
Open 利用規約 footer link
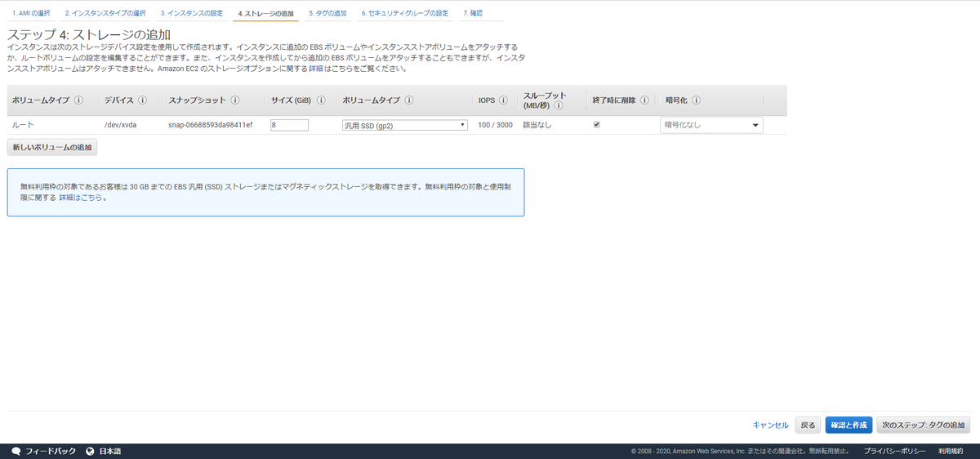(x=951, y=451)
